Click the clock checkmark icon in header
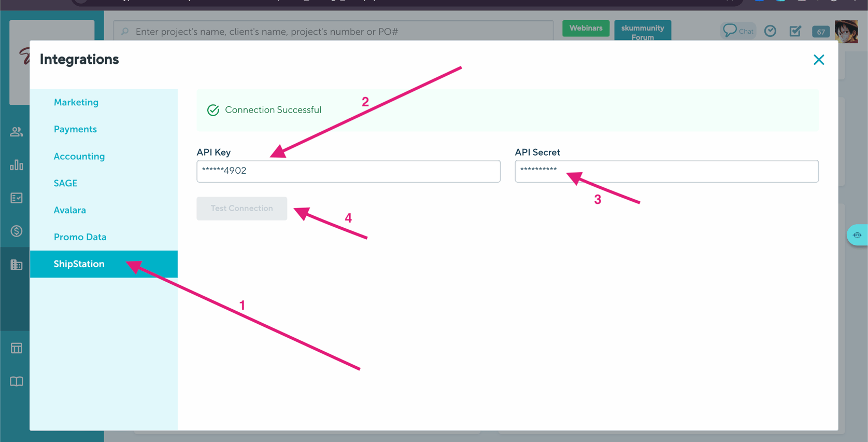The width and height of the screenshot is (868, 442). coord(771,31)
